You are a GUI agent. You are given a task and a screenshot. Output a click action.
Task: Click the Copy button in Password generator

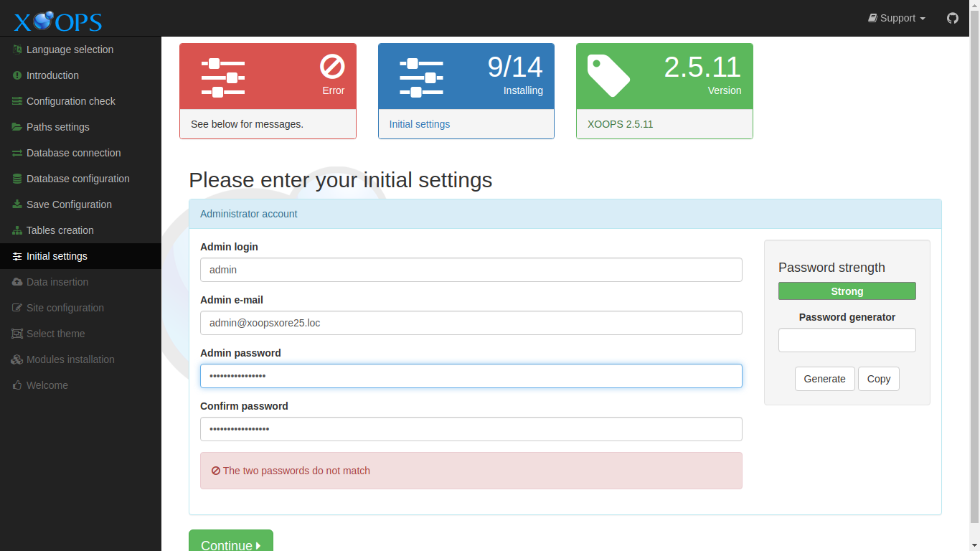click(x=878, y=379)
